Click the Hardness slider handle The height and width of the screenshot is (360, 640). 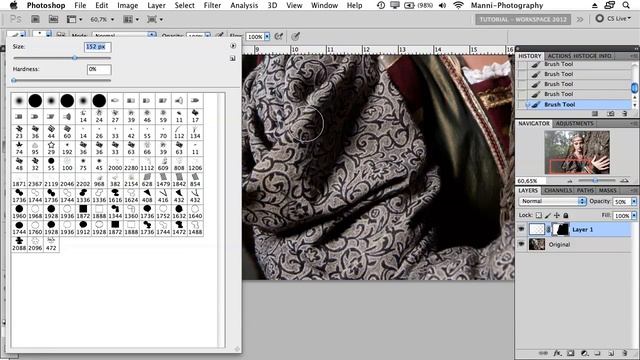[14, 80]
